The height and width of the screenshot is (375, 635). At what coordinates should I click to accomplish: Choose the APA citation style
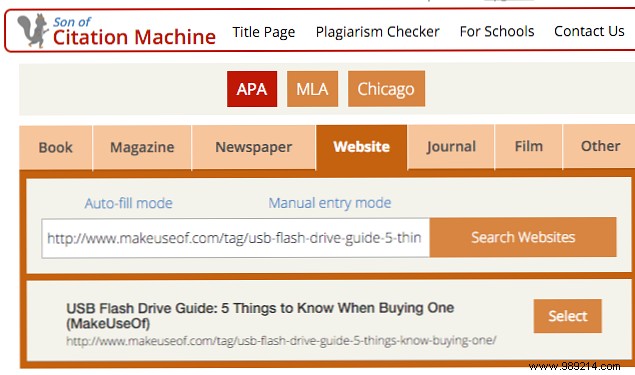click(252, 89)
